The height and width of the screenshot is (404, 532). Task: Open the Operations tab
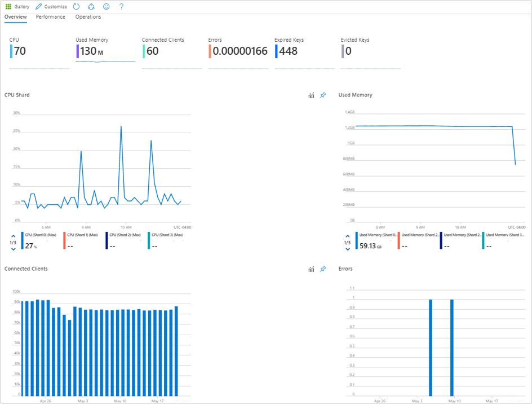click(88, 17)
